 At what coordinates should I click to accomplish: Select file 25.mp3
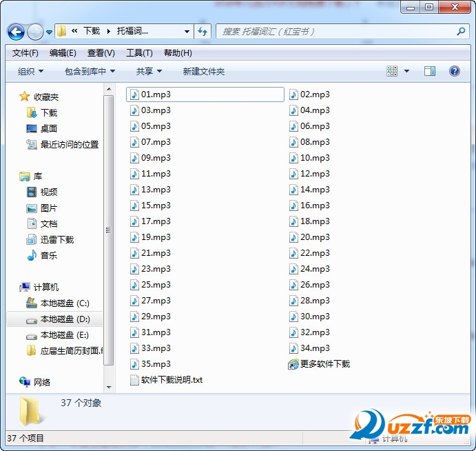[x=150, y=285]
